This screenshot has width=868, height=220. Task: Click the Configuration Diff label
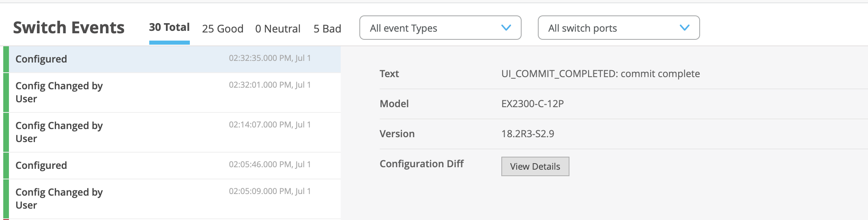point(421,164)
